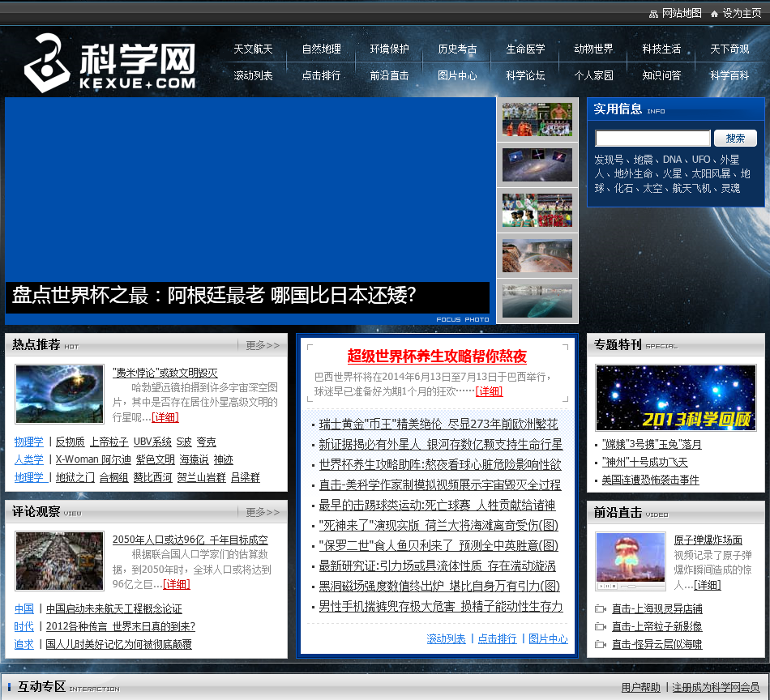Click the home icon beside 设为主页
The image size is (770, 700).
715,14
